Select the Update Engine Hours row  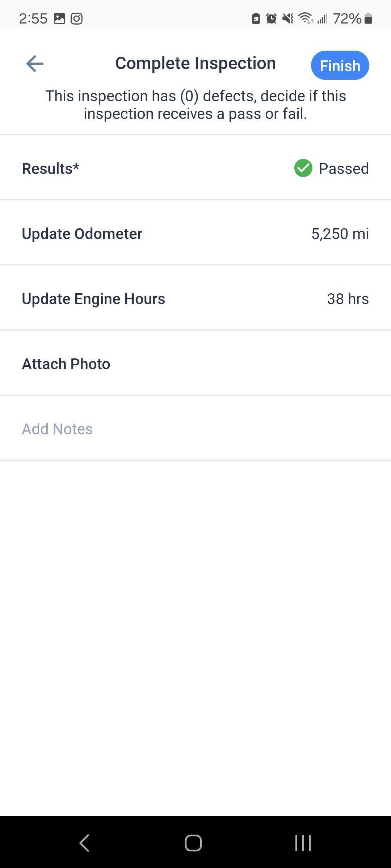195,298
